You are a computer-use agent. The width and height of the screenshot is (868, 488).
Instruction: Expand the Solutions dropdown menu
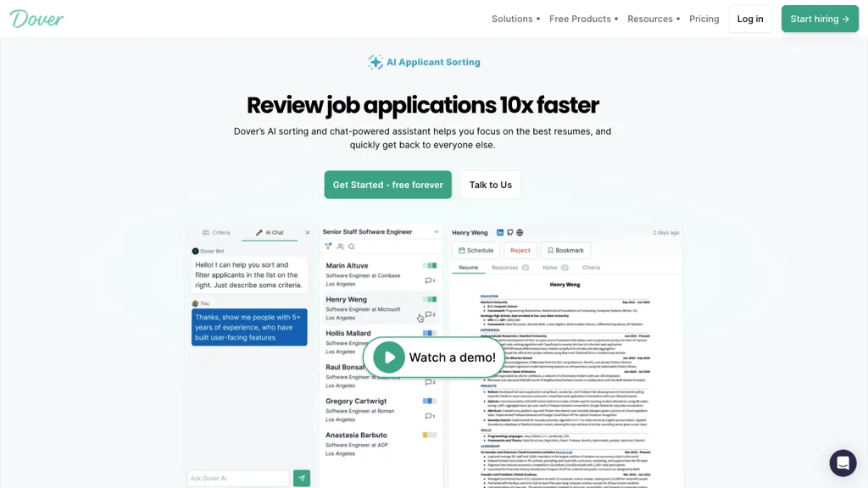pyautogui.click(x=515, y=19)
